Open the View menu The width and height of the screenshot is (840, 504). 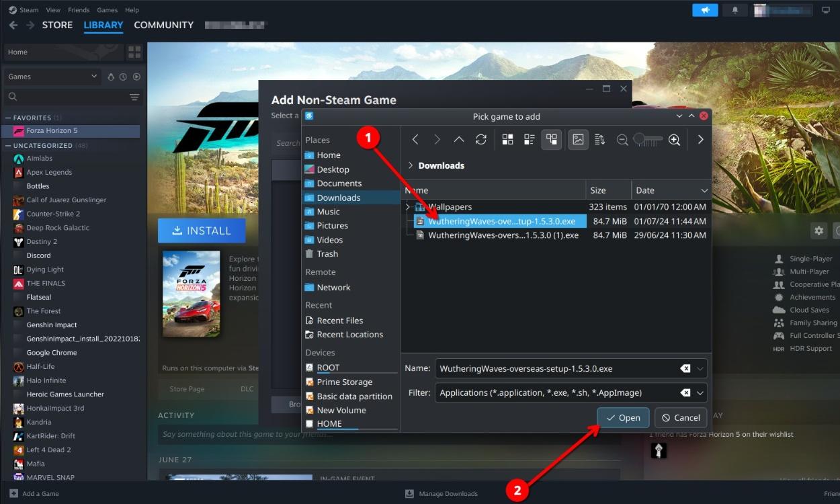53,10
